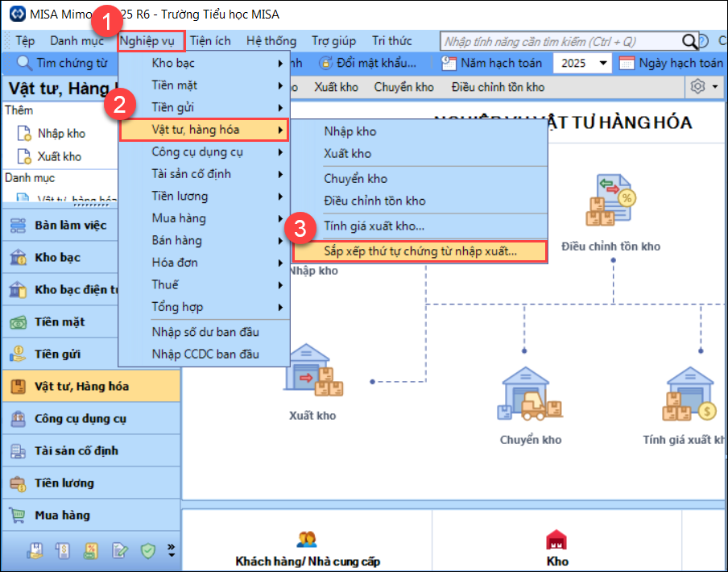Click the green shield icon in the sidebar footer

click(147, 550)
